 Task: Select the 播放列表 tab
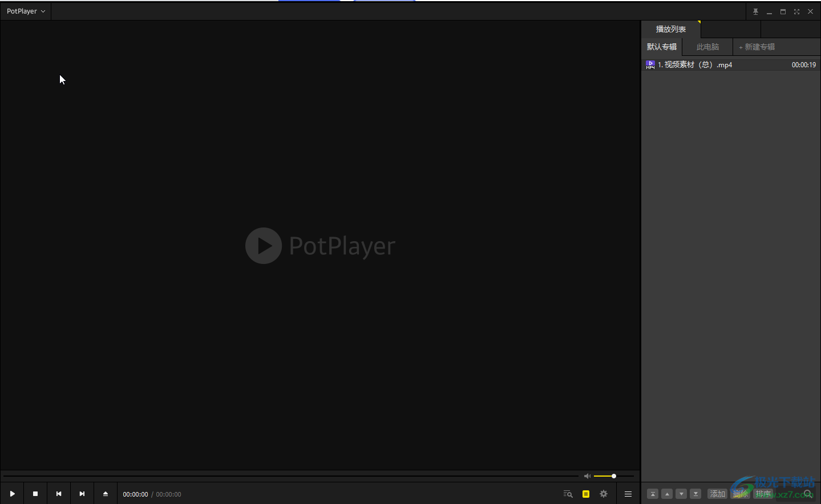point(671,29)
